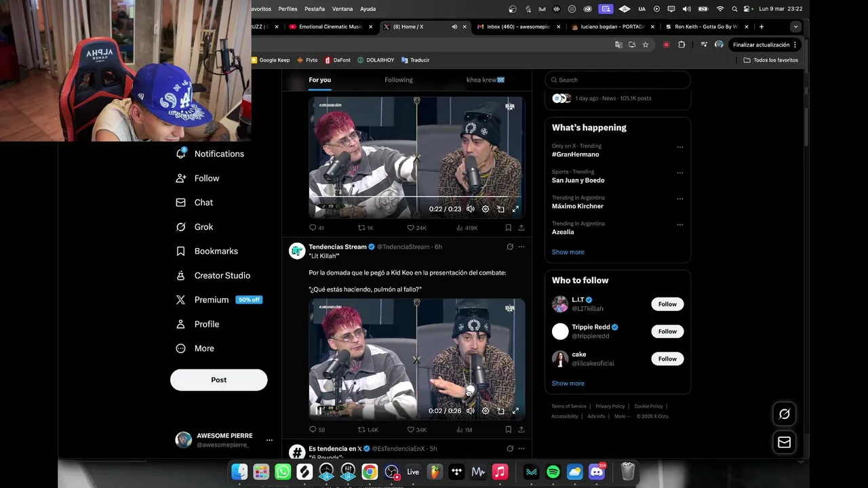Viewport: 868px width, 488px height.
Task: Follow Trippie Redd
Action: (x=667, y=331)
